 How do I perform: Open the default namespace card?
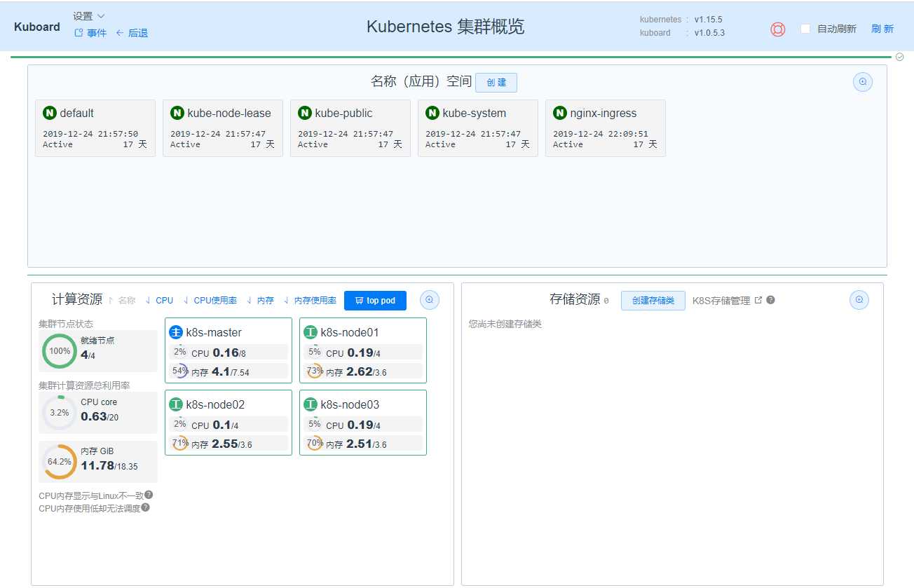click(95, 128)
